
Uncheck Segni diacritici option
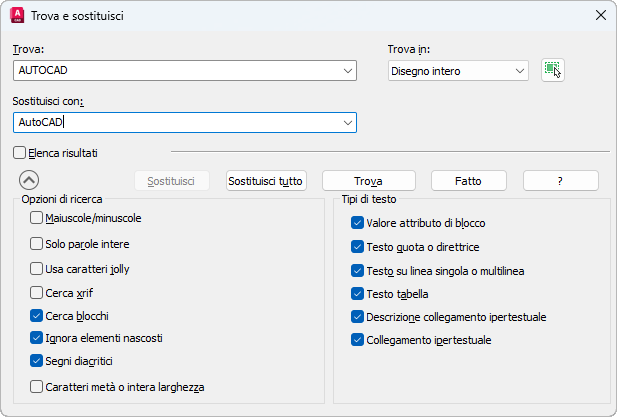click(37, 361)
